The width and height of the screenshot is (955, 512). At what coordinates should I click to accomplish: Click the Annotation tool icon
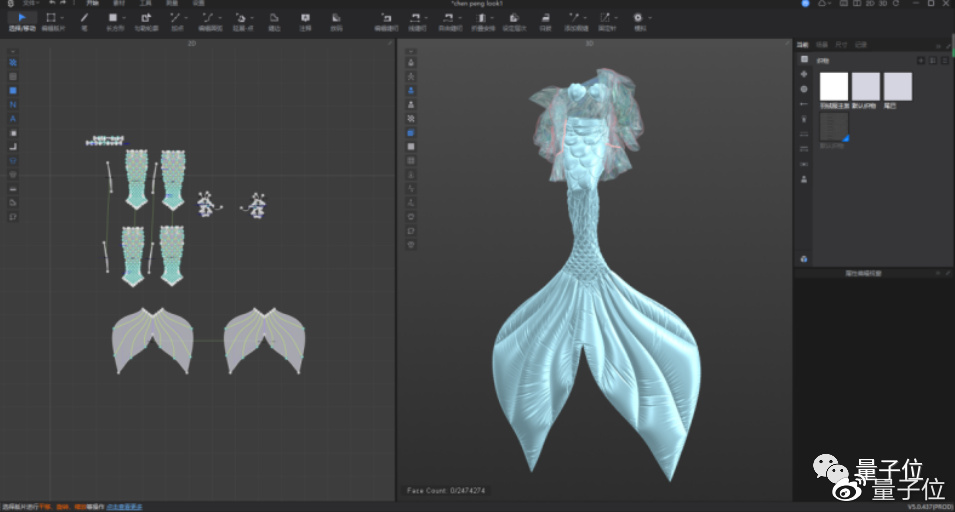pyautogui.click(x=305, y=18)
